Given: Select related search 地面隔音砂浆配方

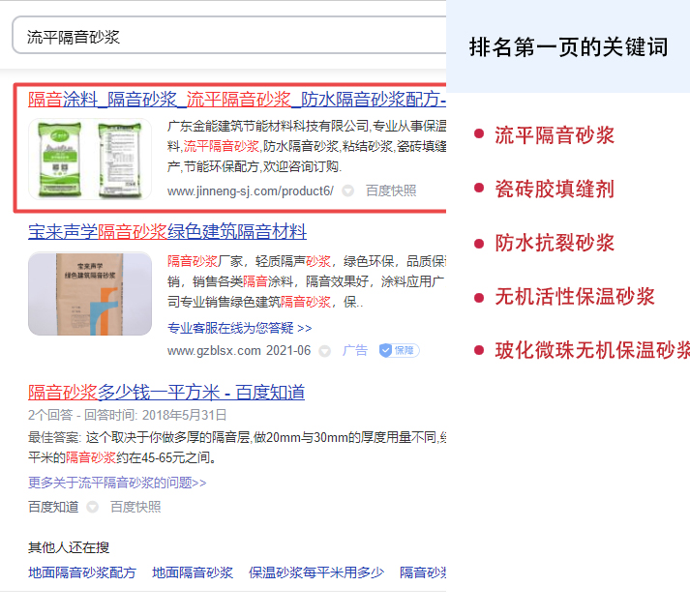Looking at the screenshot, I should 82,572.
